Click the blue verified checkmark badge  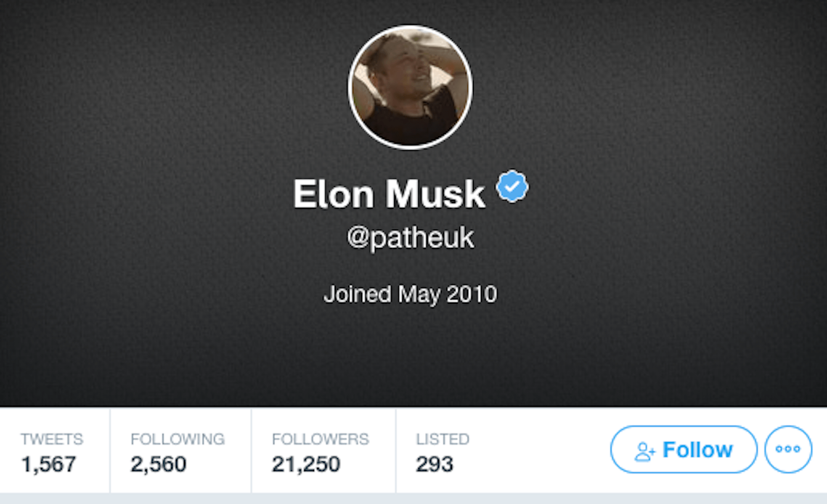click(512, 186)
